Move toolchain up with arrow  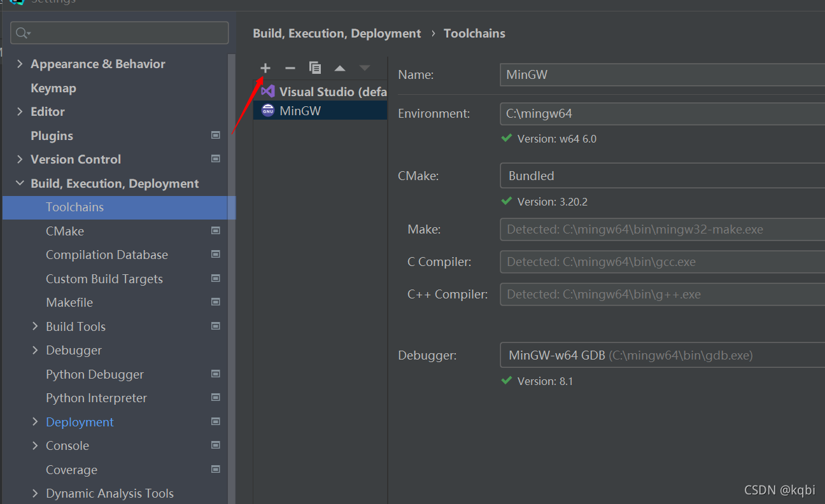pyautogui.click(x=340, y=68)
